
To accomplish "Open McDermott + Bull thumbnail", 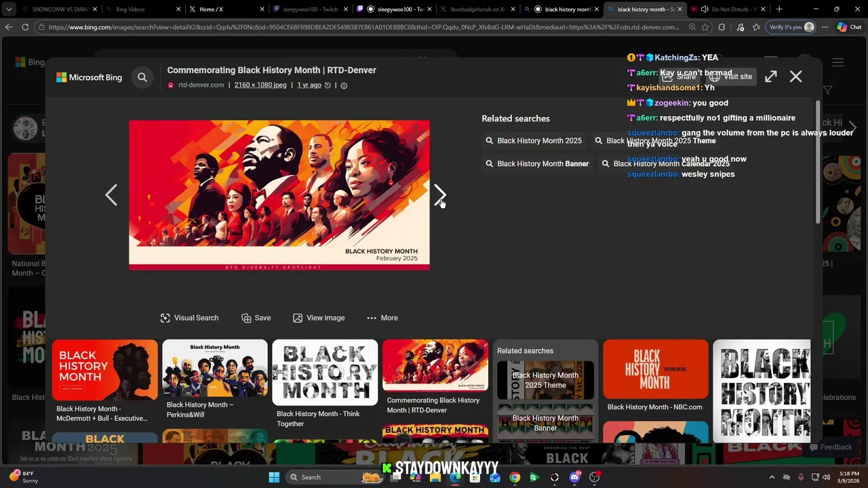I will point(104,370).
